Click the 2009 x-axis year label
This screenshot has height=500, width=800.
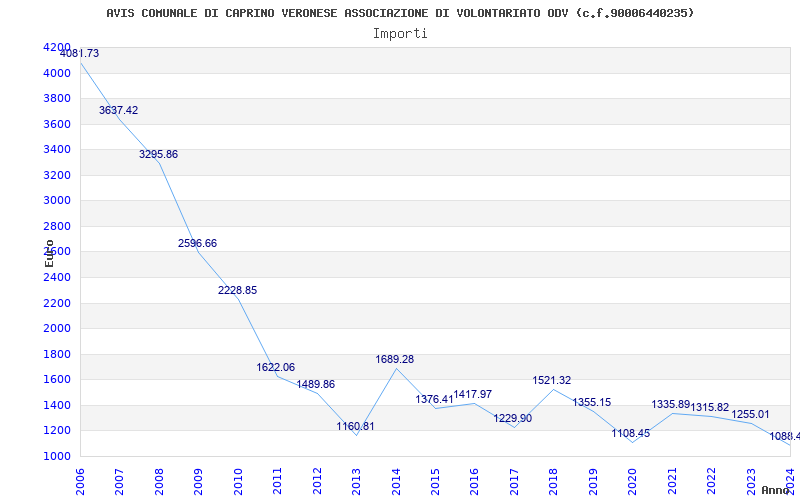click(198, 482)
